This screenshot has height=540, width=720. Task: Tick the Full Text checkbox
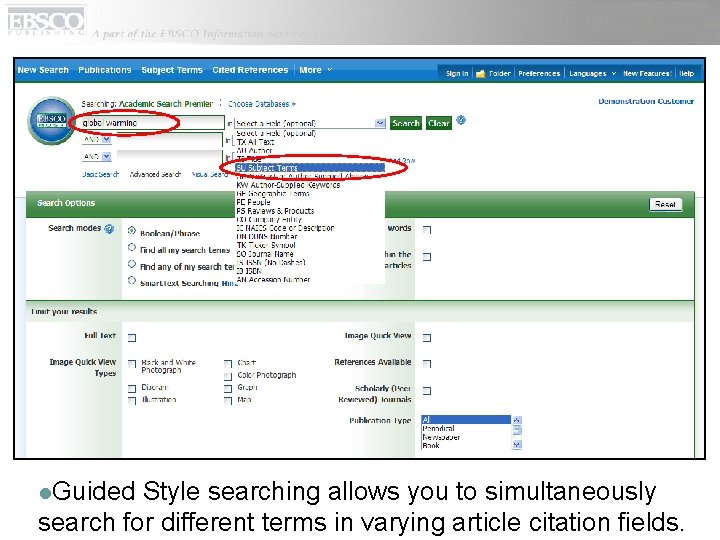pyautogui.click(x=132, y=338)
